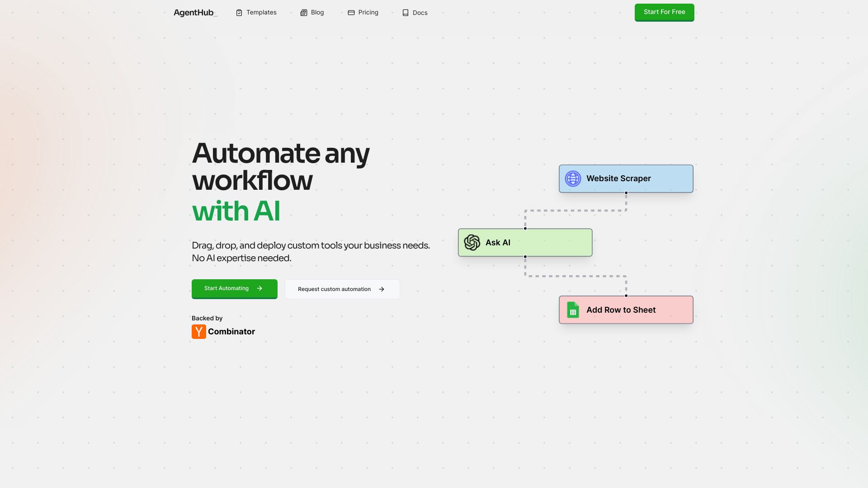Screen dimensions: 868x488
Task: Open the Pricing page
Action: click(368, 12)
